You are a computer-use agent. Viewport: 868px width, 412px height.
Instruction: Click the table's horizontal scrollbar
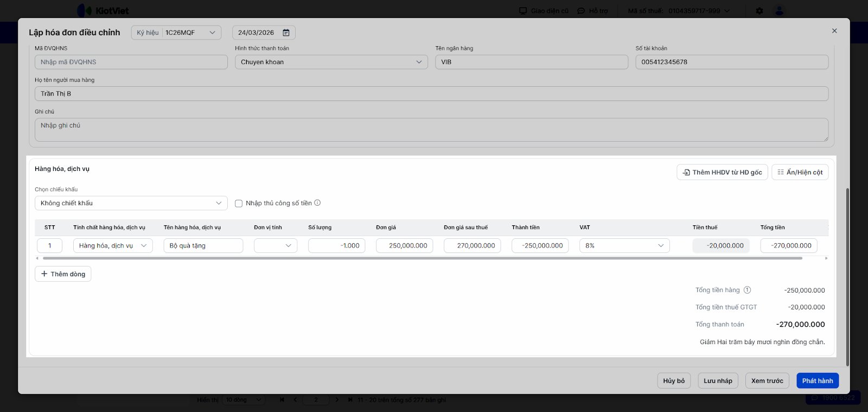tap(422, 258)
